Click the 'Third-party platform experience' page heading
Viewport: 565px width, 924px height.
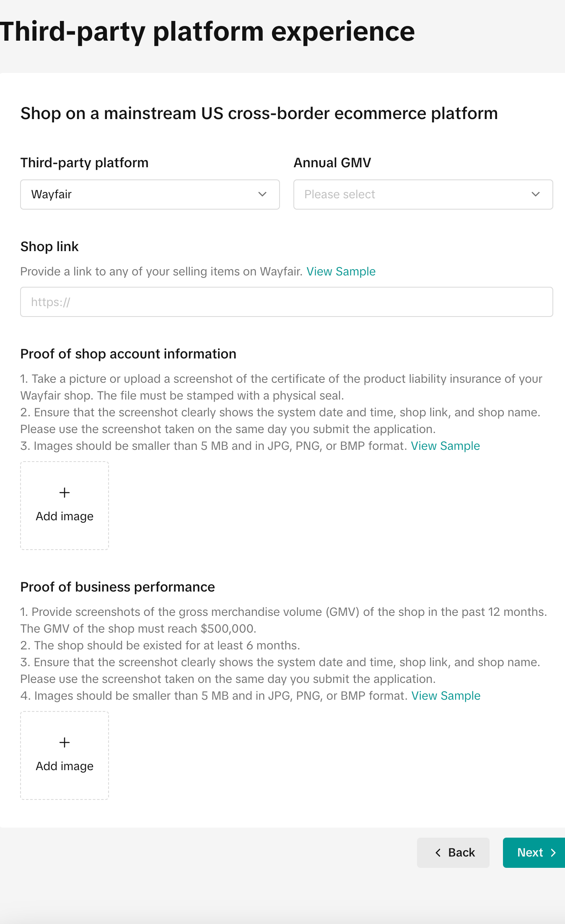207,32
